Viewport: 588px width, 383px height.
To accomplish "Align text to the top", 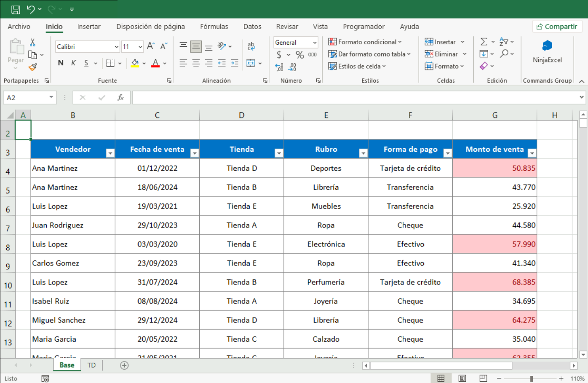I will [183, 46].
